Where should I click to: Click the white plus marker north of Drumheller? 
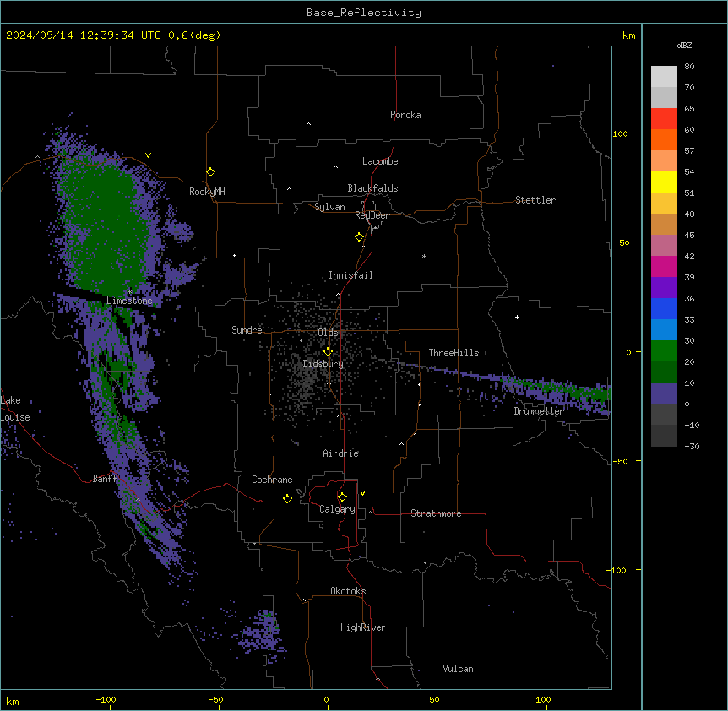517,317
